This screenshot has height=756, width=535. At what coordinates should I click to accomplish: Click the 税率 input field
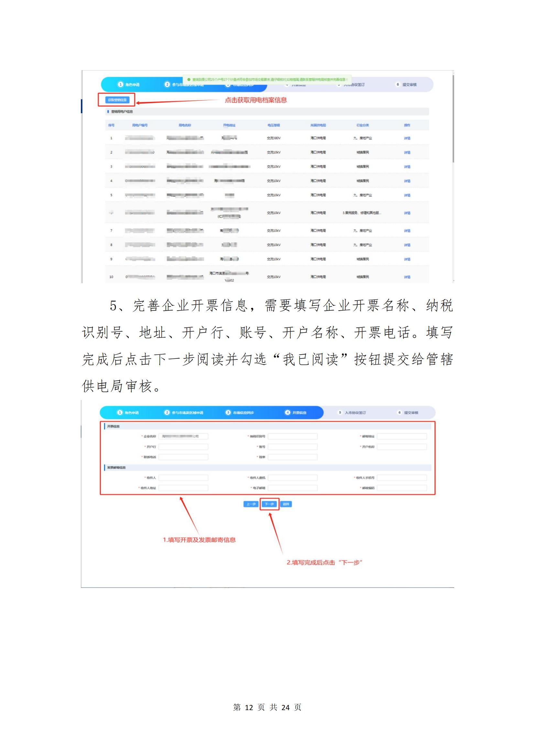pos(292,457)
